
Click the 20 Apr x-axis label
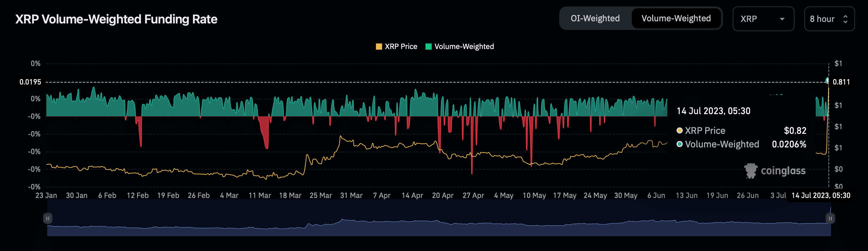click(443, 195)
